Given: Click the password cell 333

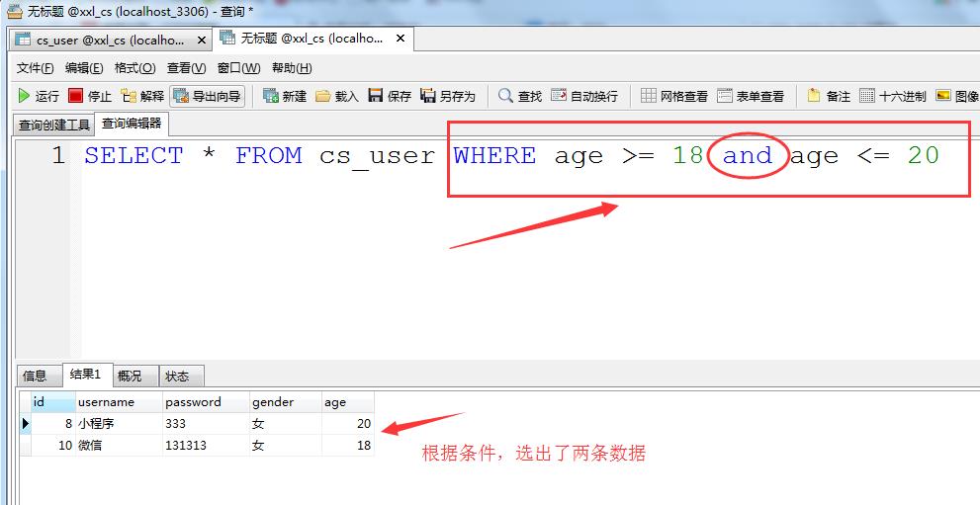Looking at the screenshot, I should pyautogui.click(x=207, y=423).
